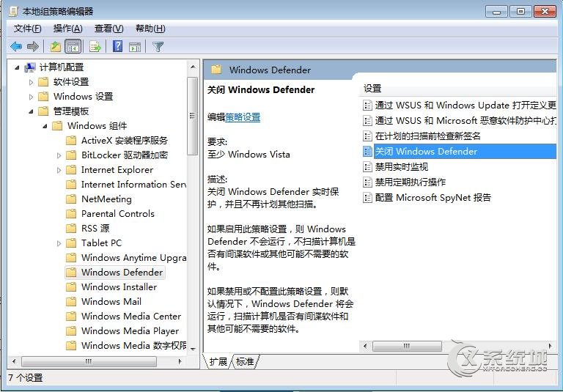
Task: Click the app icon in title bar
Action: click(x=14, y=11)
